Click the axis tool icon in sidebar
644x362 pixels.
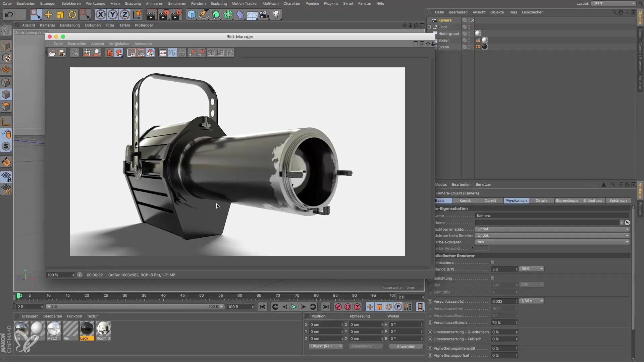pos(6,122)
